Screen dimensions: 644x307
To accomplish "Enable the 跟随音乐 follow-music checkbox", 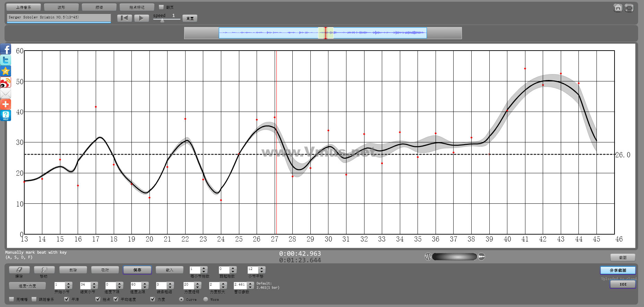I will (x=34, y=299).
